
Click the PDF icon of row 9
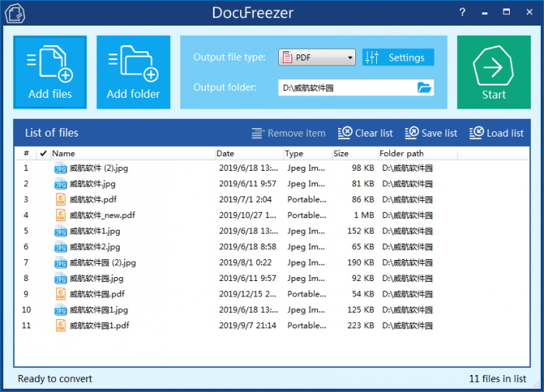(x=61, y=294)
